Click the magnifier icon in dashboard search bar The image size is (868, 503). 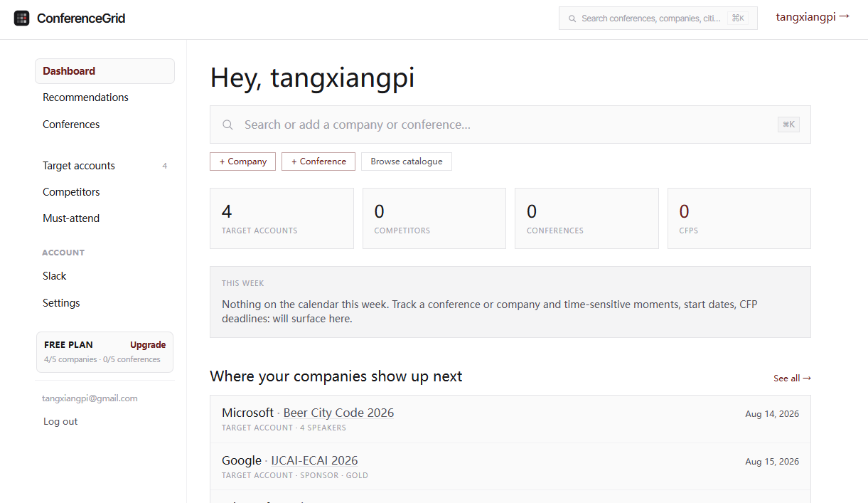coord(228,125)
